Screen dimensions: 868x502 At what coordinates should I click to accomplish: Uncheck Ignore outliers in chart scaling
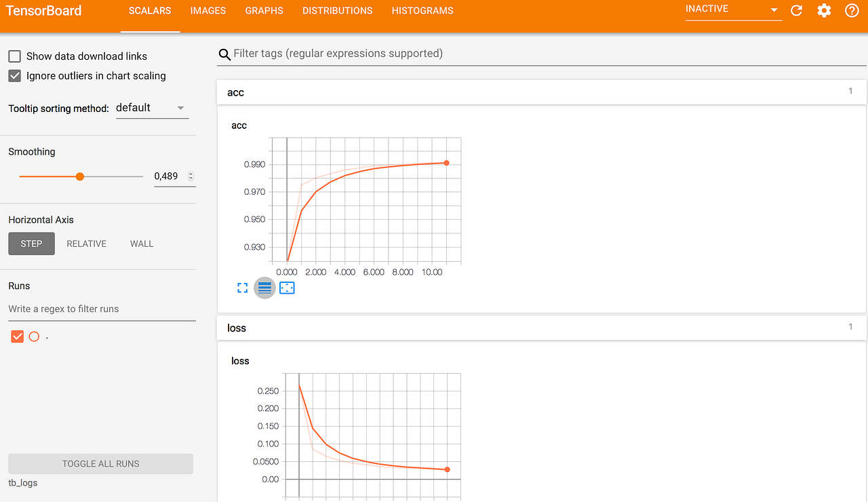pyautogui.click(x=14, y=75)
